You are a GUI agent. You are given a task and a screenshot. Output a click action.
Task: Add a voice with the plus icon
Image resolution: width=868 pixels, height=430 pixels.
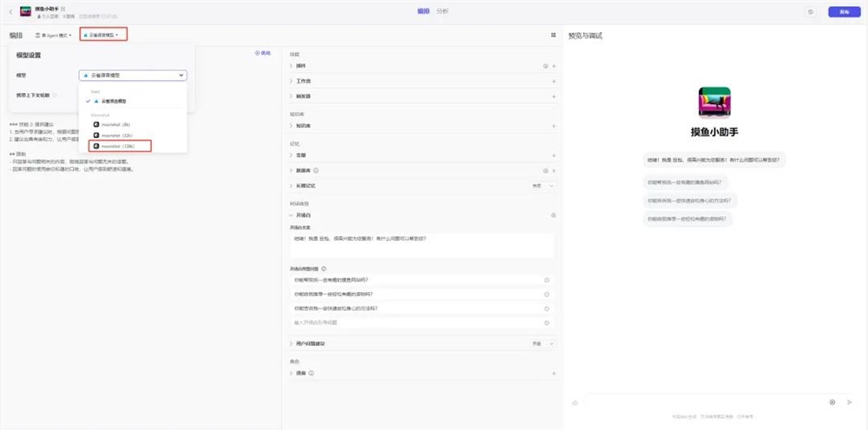click(x=554, y=374)
